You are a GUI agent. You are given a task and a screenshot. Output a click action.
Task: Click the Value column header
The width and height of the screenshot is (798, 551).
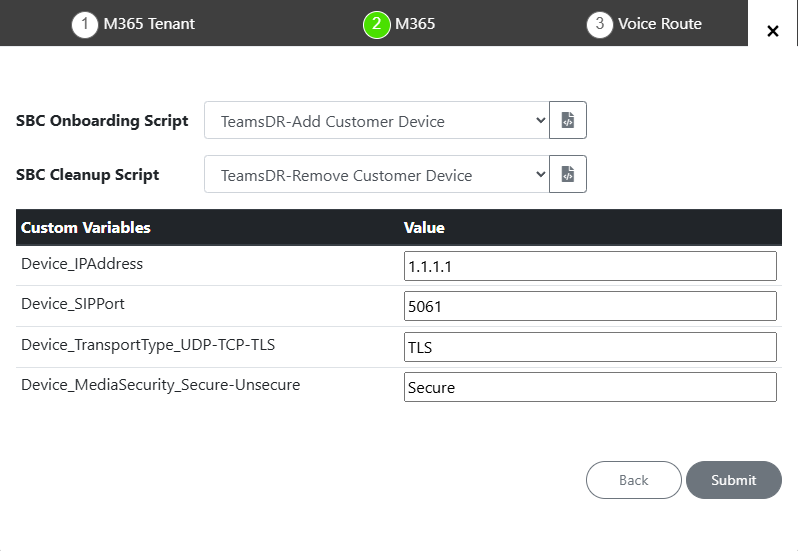click(424, 228)
